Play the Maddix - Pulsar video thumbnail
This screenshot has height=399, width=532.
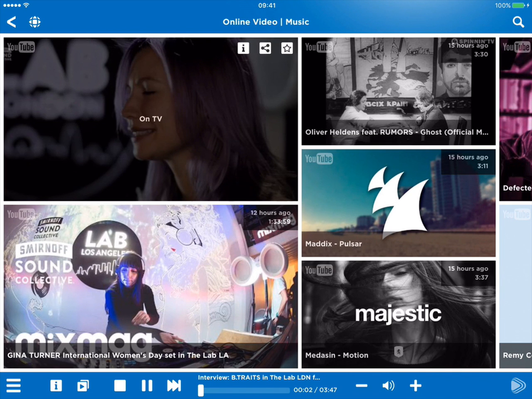(398, 202)
